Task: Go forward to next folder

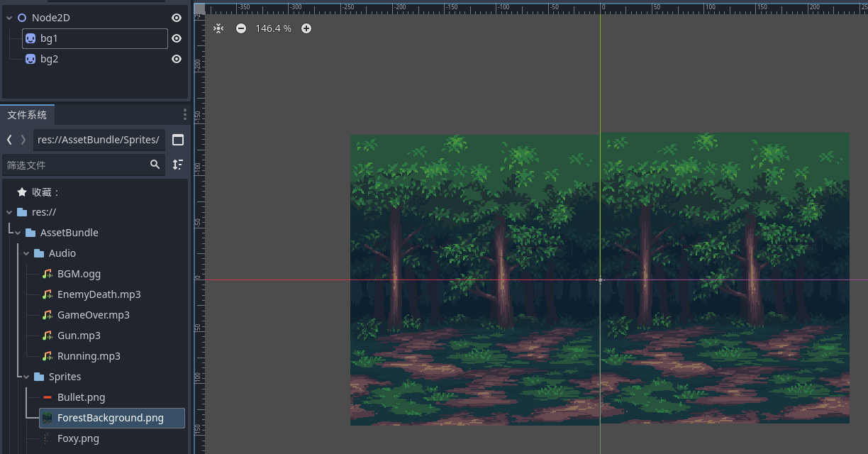Action: click(x=23, y=140)
